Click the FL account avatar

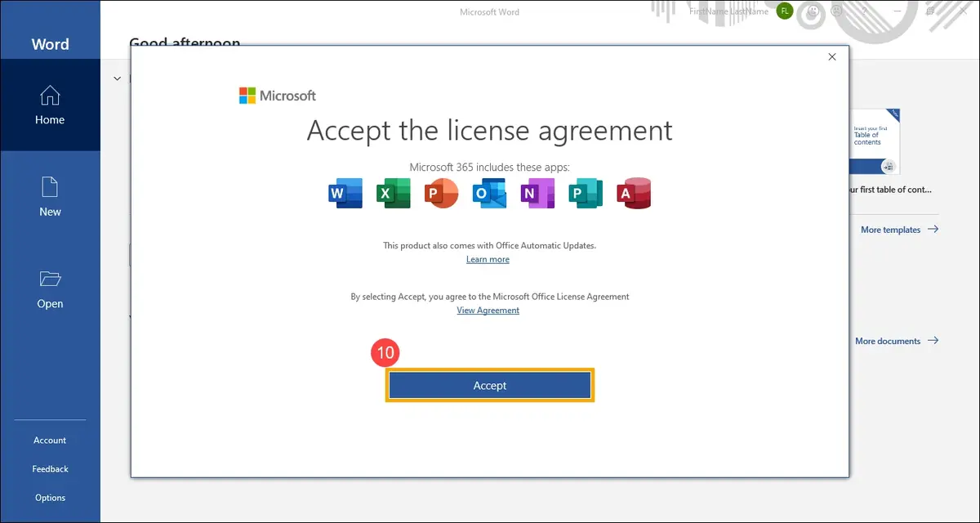[x=784, y=11]
